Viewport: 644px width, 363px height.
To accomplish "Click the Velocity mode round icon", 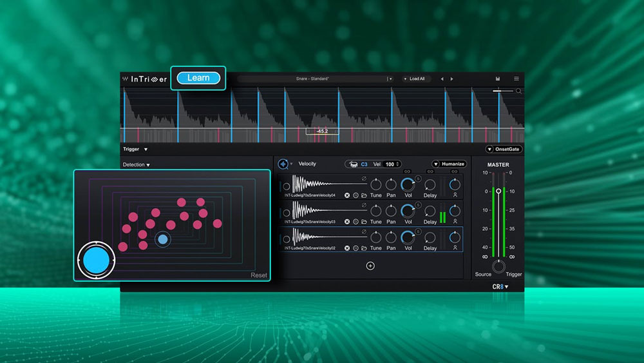I will click(283, 164).
